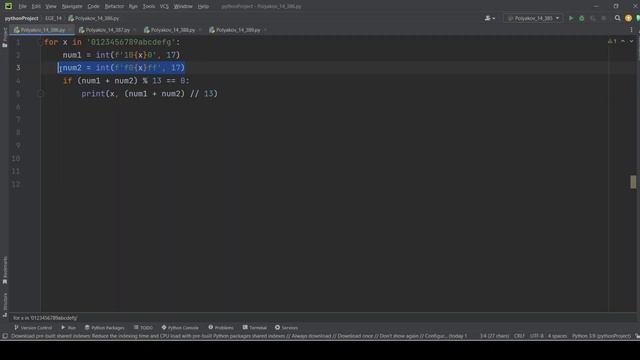The width and height of the screenshot is (640, 360).
Task: Click the tool window quick-access icon in status bar
Action: coord(5,336)
